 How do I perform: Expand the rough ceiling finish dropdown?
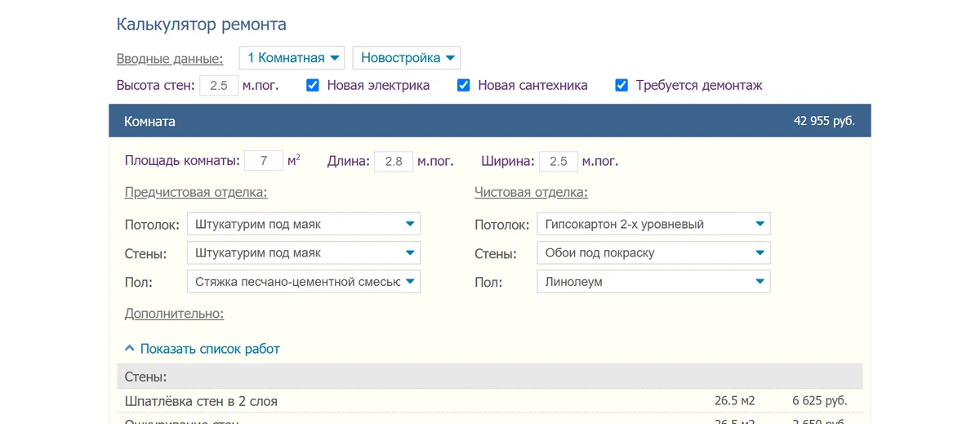[x=304, y=225]
